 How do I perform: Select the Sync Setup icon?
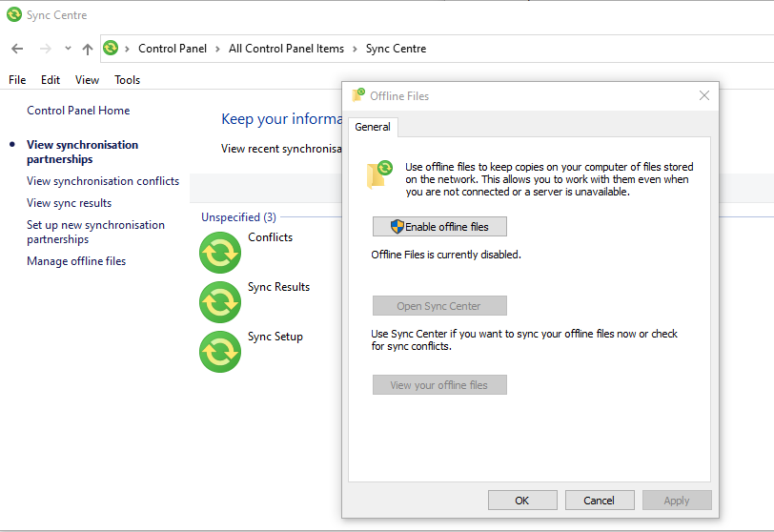(220, 352)
